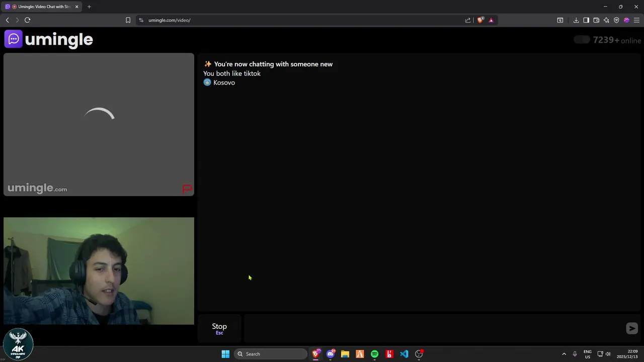Open Discord from the taskbar
The width and height of the screenshot is (644, 362).
click(x=331, y=354)
